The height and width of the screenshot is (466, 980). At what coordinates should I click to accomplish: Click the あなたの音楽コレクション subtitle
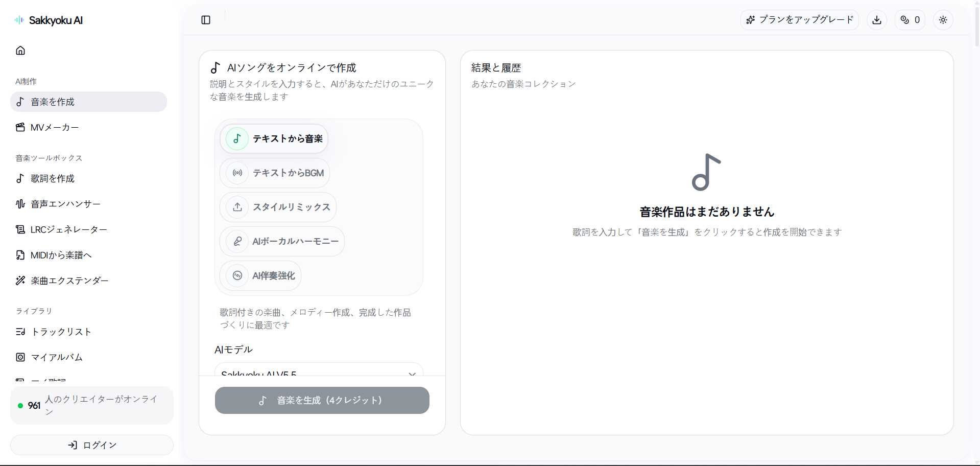523,84
